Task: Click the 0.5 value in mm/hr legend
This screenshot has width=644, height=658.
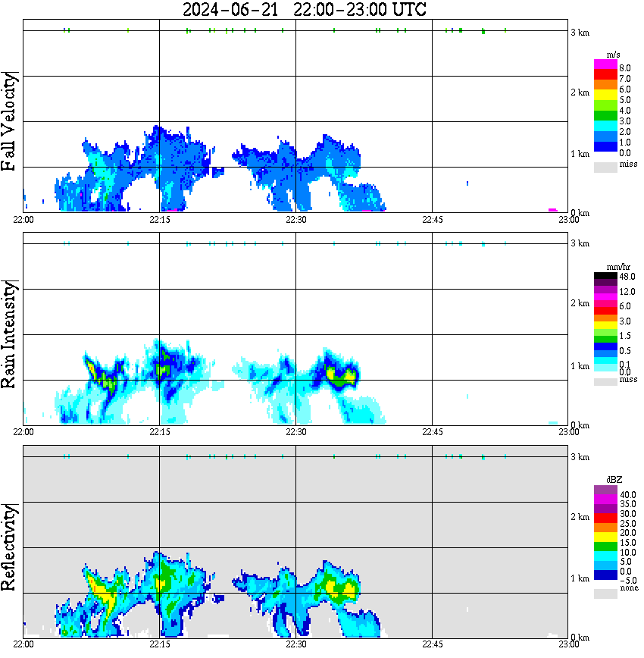Action: click(625, 351)
